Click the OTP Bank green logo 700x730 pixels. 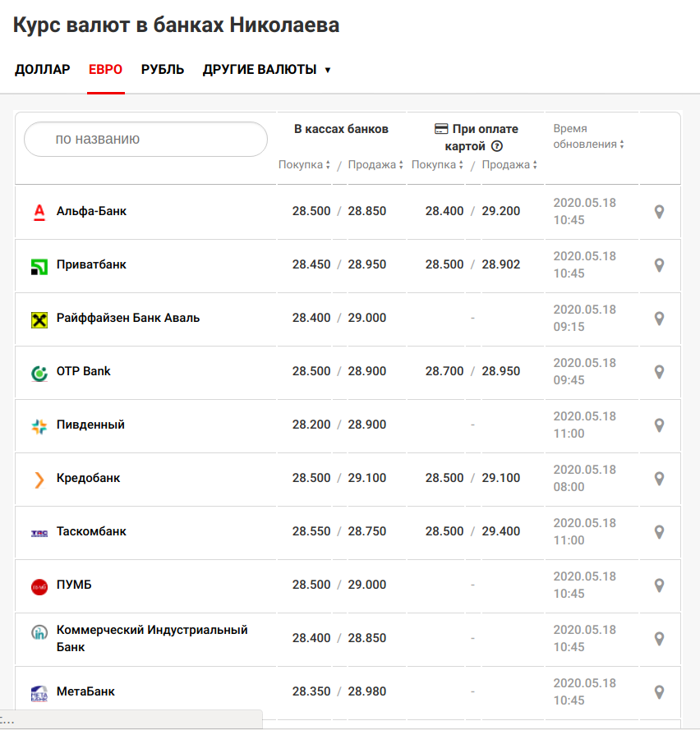point(39,374)
